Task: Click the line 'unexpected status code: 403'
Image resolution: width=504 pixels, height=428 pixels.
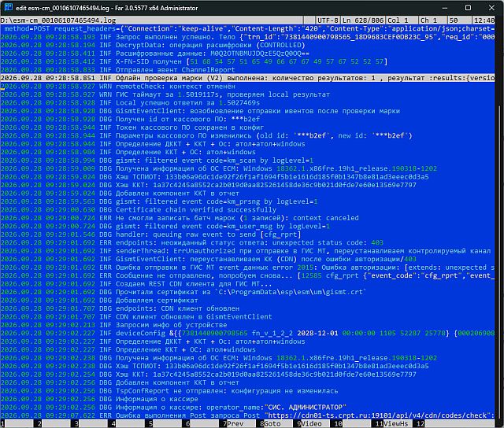Action: pyautogui.click(x=192, y=243)
